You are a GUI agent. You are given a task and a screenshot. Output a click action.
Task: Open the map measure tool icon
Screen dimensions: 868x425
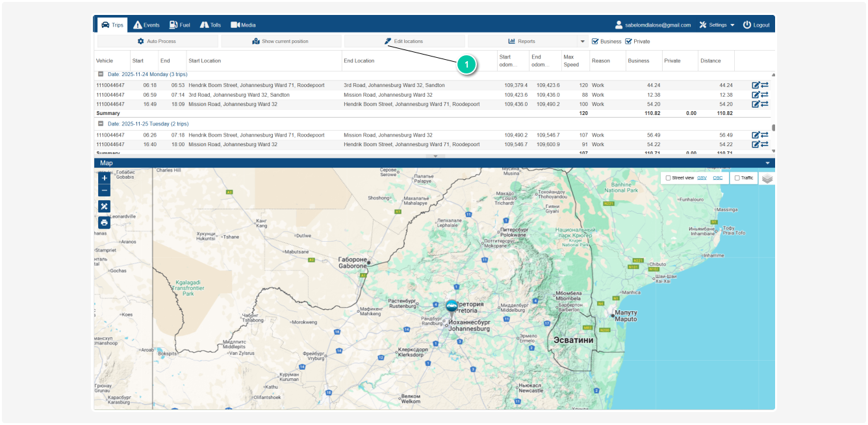tap(104, 206)
